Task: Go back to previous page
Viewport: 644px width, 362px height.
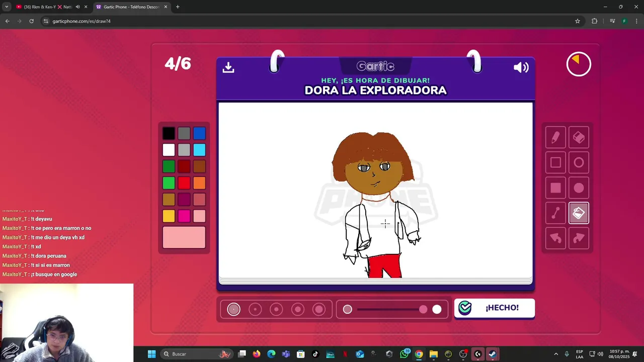Action: click(7, 21)
